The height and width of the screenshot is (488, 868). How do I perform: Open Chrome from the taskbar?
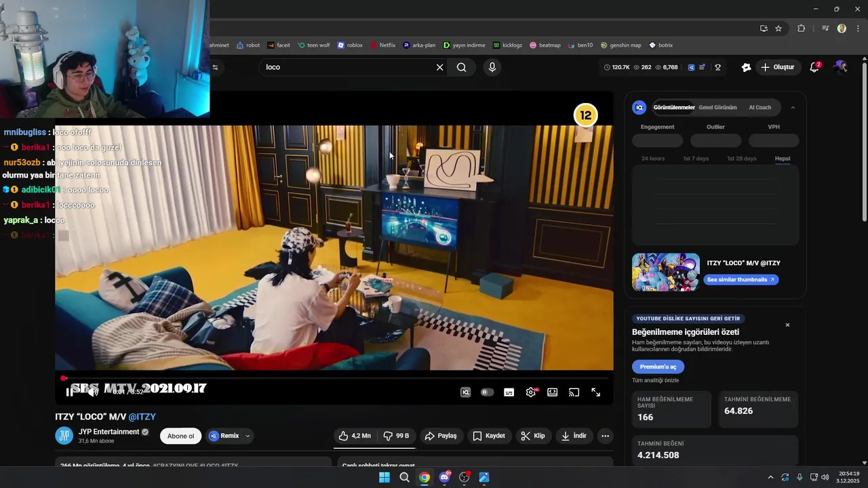tap(425, 477)
